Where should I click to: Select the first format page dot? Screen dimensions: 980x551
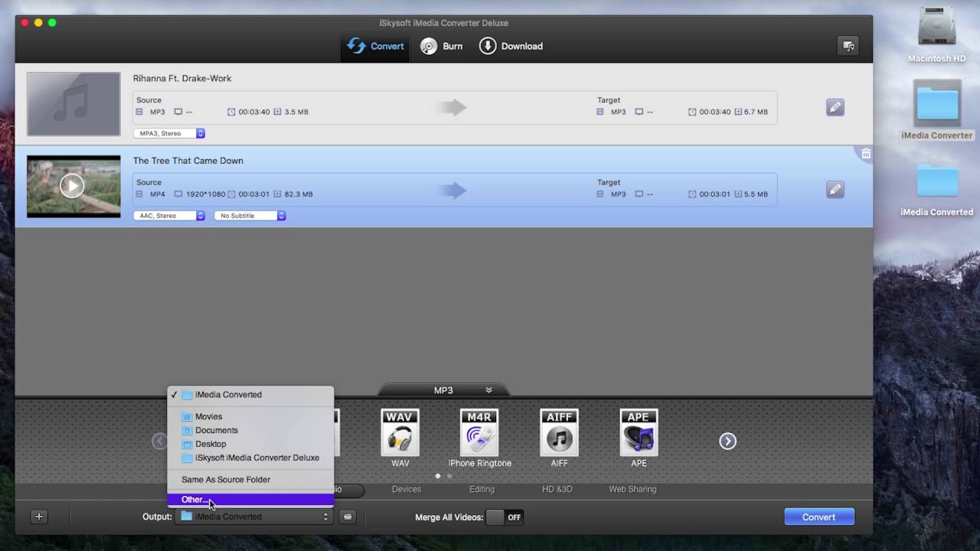tap(438, 476)
